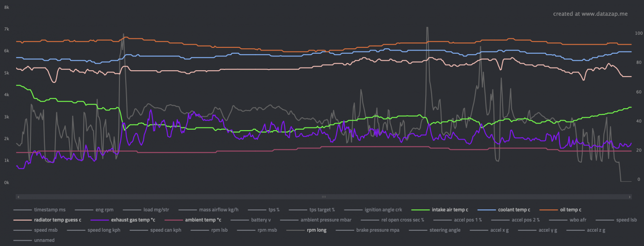Enable the speed lsb series

point(616,220)
